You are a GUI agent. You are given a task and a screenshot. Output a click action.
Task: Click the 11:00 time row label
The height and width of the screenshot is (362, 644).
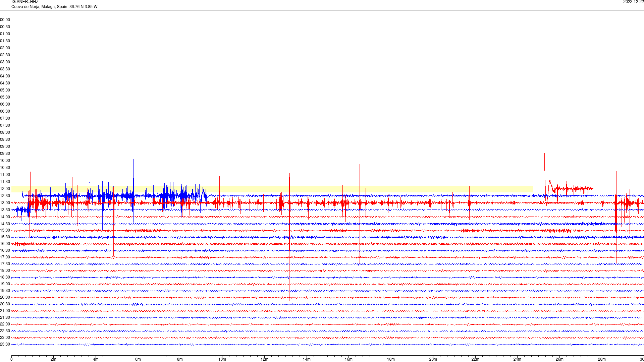(5, 175)
